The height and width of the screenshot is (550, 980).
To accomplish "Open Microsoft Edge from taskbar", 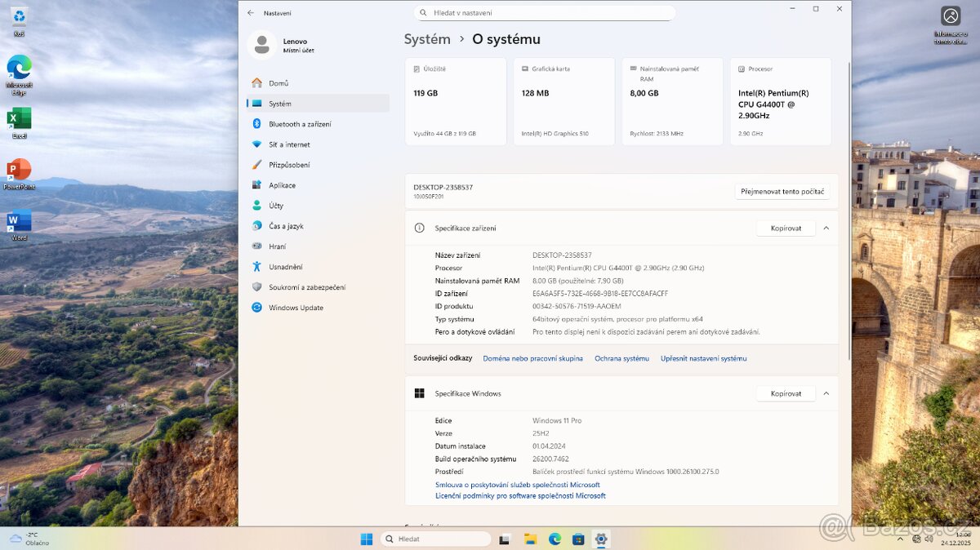I will click(555, 539).
